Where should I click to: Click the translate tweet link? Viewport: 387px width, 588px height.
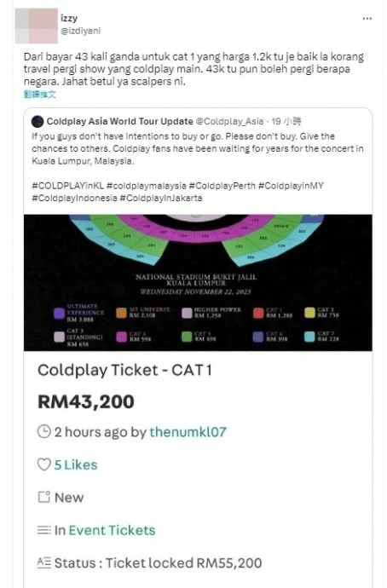click(x=40, y=94)
